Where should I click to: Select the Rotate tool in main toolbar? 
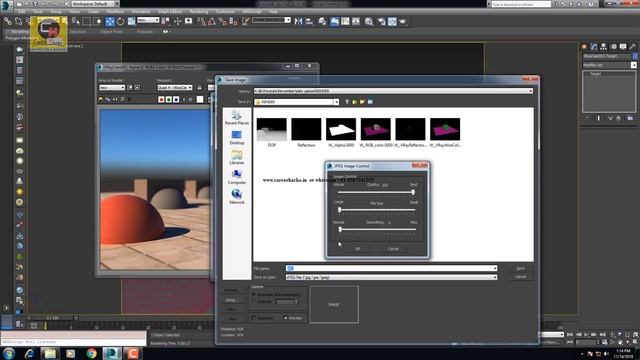click(120, 21)
